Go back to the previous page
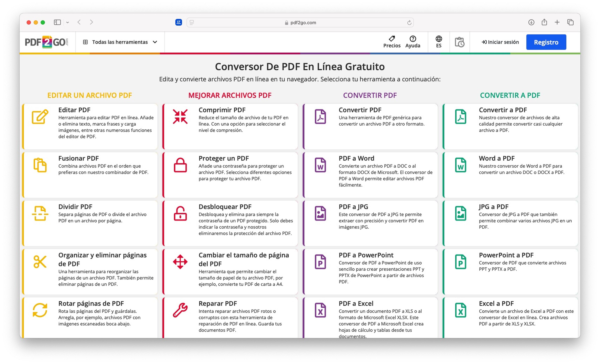Image resolution: width=600 pixels, height=364 pixels. [x=79, y=22]
